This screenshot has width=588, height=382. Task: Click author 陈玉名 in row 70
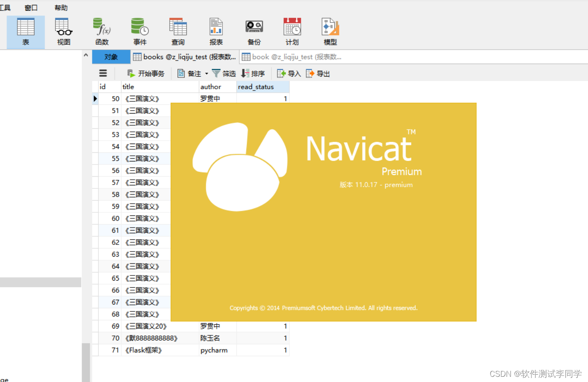tap(218, 338)
